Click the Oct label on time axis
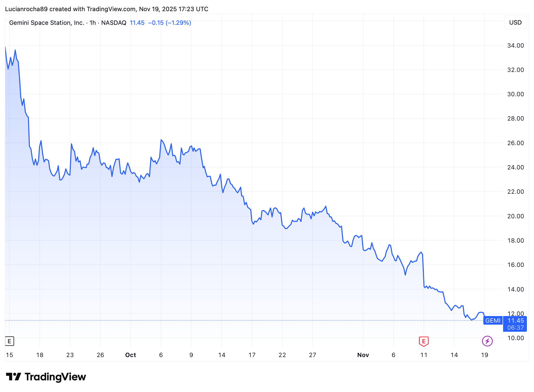 pyautogui.click(x=130, y=355)
